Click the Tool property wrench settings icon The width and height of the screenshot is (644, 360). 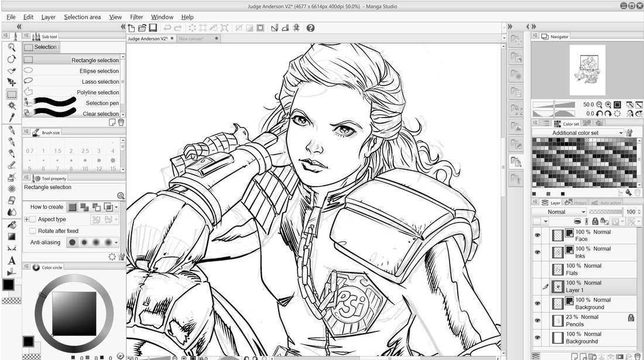(122, 256)
